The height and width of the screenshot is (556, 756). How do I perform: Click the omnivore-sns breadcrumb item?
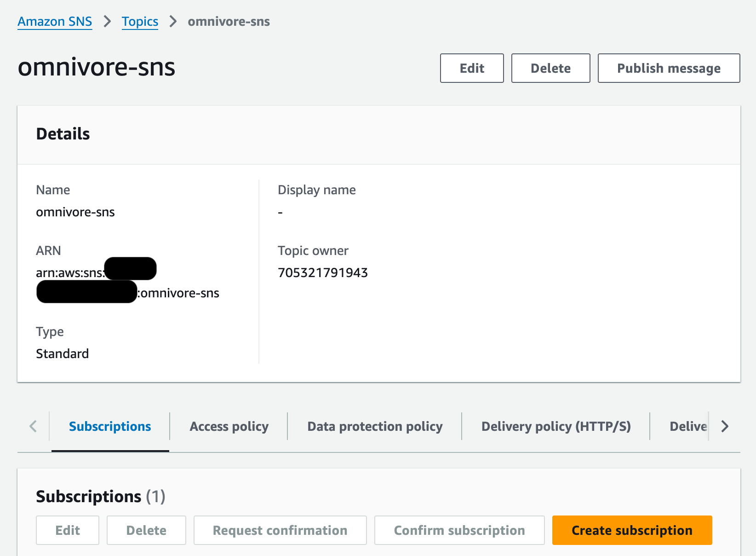click(x=229, y=22)
